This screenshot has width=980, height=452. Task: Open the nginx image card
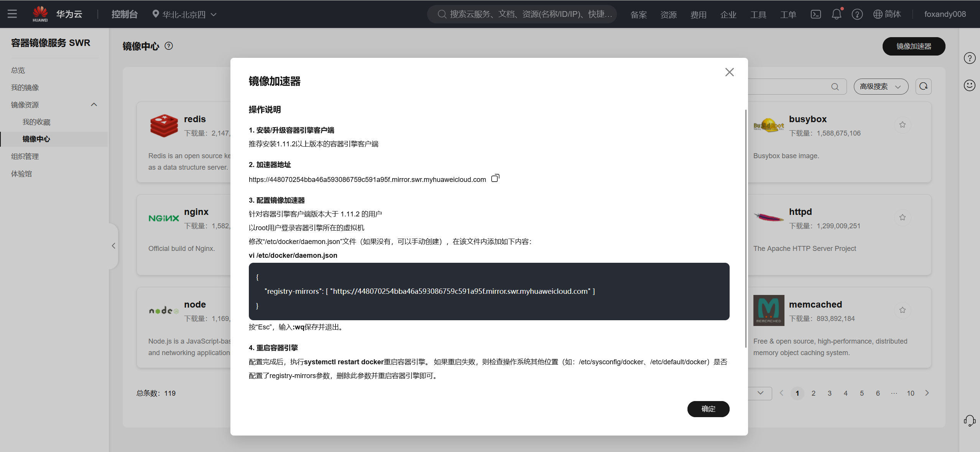pos(184,235)
